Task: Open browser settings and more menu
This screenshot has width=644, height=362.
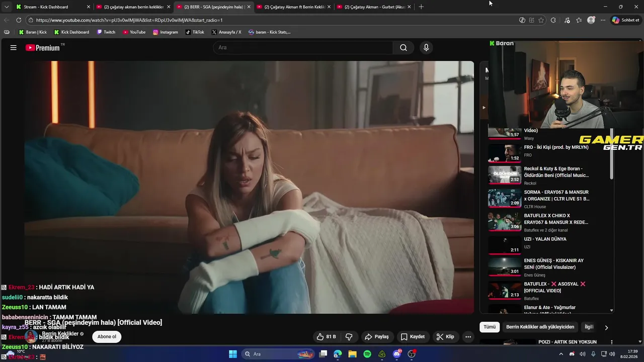Action: (603, 20)
